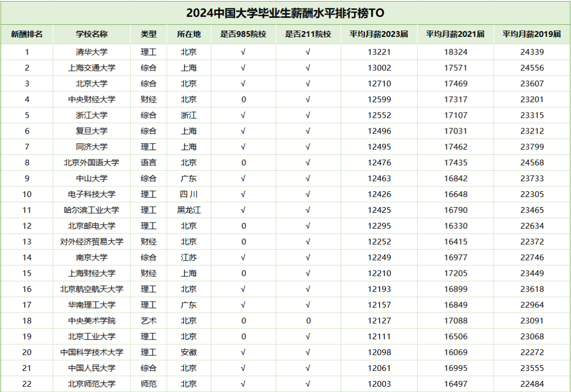Click the 北京邮电大学 cell
This screenshot has width=571, height=392.
pos(92,226)
